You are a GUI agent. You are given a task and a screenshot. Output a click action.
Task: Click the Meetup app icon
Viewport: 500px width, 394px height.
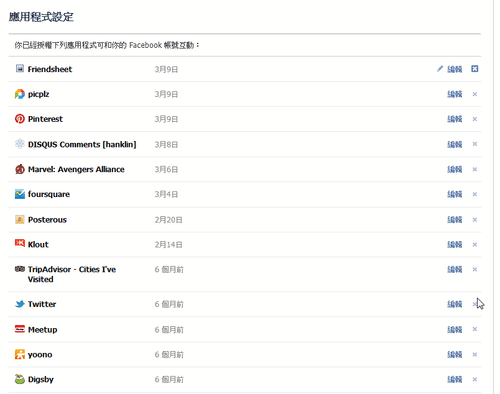click(20, 329)
